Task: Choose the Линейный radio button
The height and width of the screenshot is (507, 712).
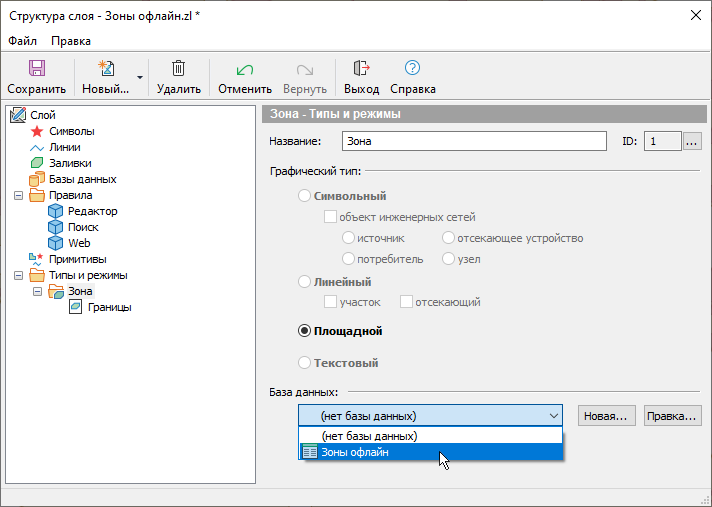Action: pos(305,282)
